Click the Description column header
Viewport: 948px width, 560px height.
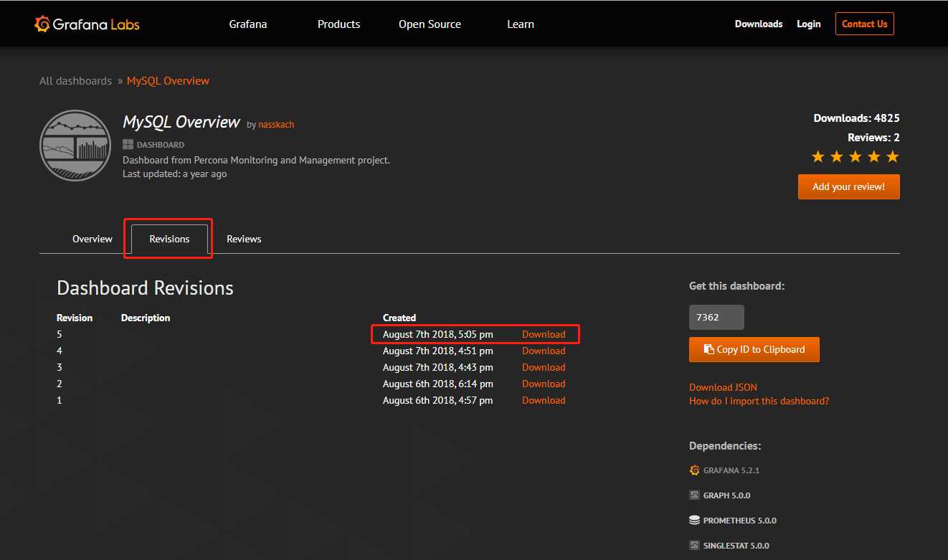146,318
